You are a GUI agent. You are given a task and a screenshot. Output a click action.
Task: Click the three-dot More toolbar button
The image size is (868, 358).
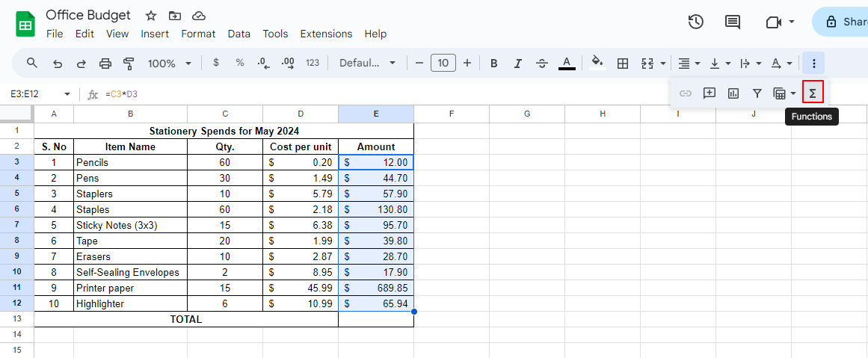pos(813,63)
